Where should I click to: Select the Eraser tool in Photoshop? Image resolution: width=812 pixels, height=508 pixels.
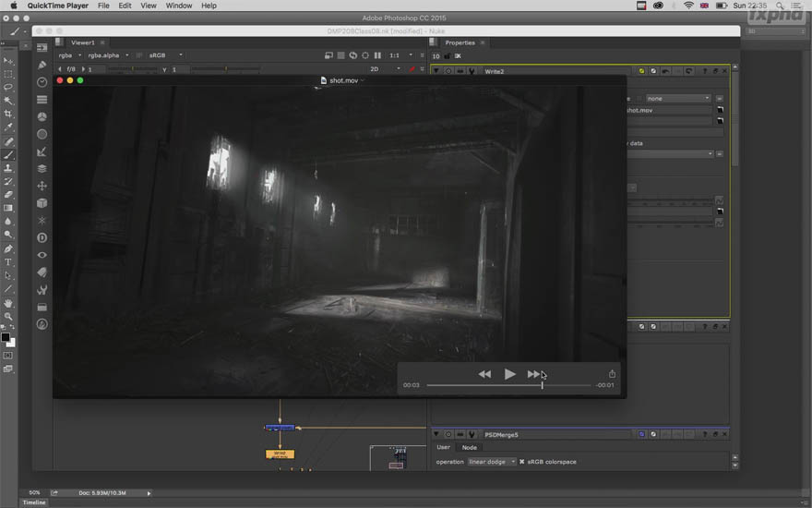click(x=8, y=195)
